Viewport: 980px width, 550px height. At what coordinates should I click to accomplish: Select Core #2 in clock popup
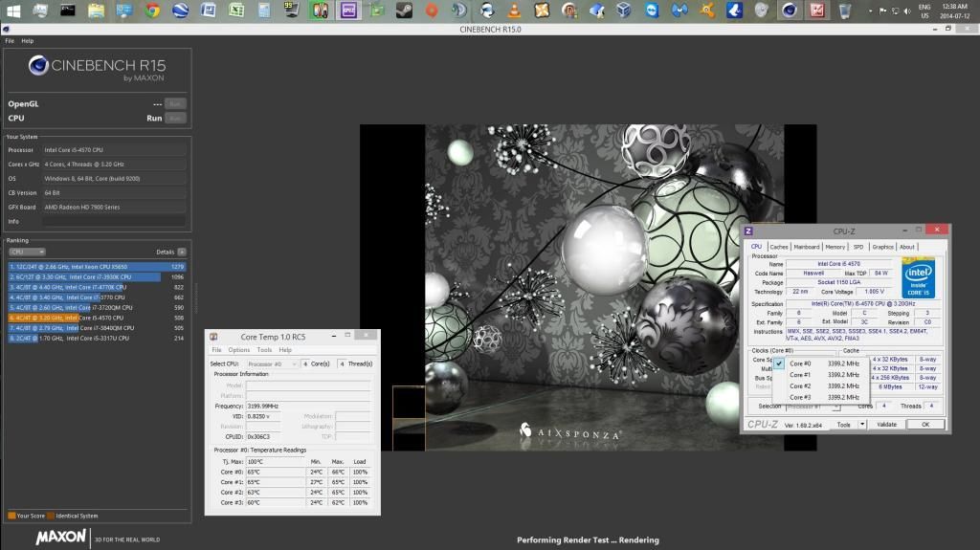pyautogui.click(x=800, y=385)
